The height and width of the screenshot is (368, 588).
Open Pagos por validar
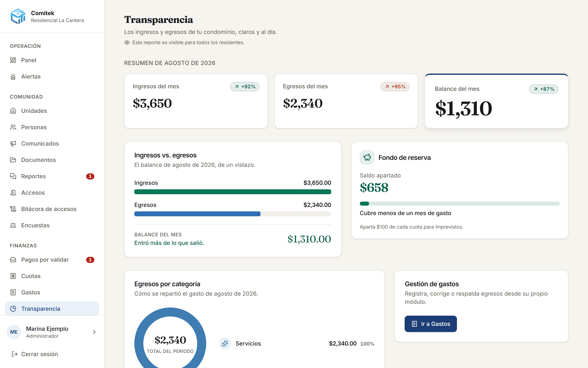click(x=52, y=260)
